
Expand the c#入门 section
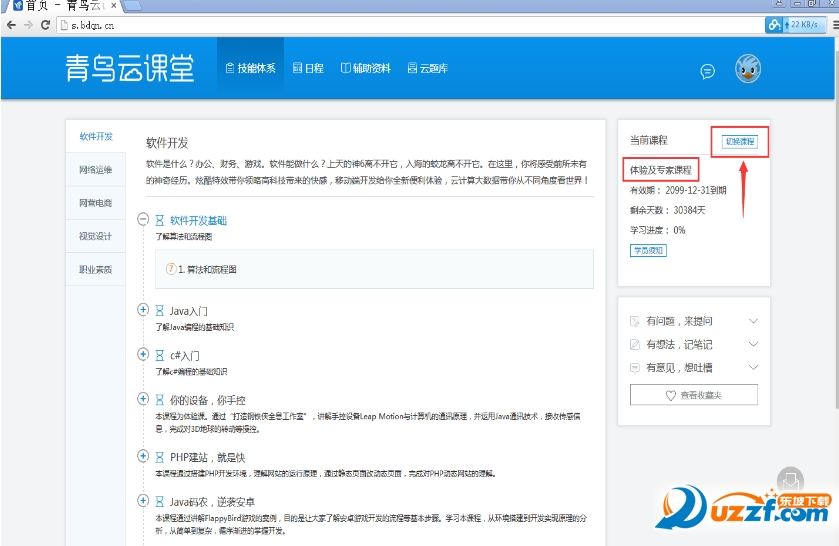click(143, 354)
